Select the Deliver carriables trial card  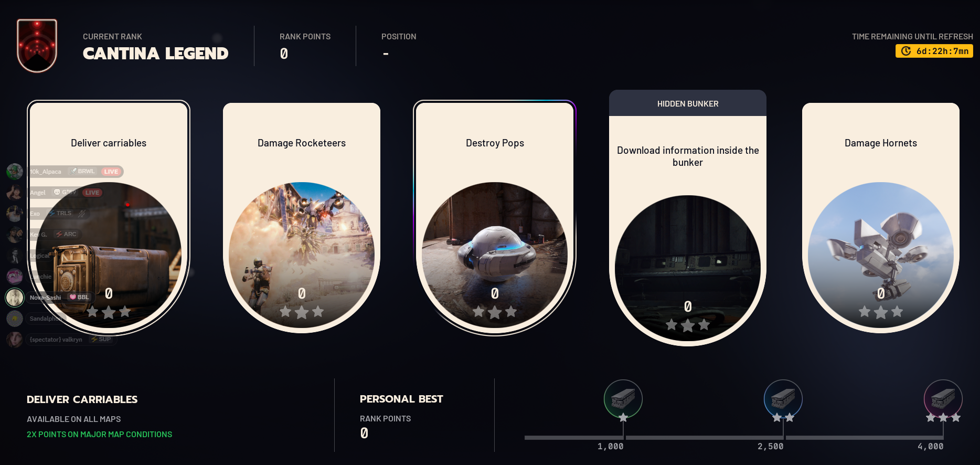pos(109,217)
